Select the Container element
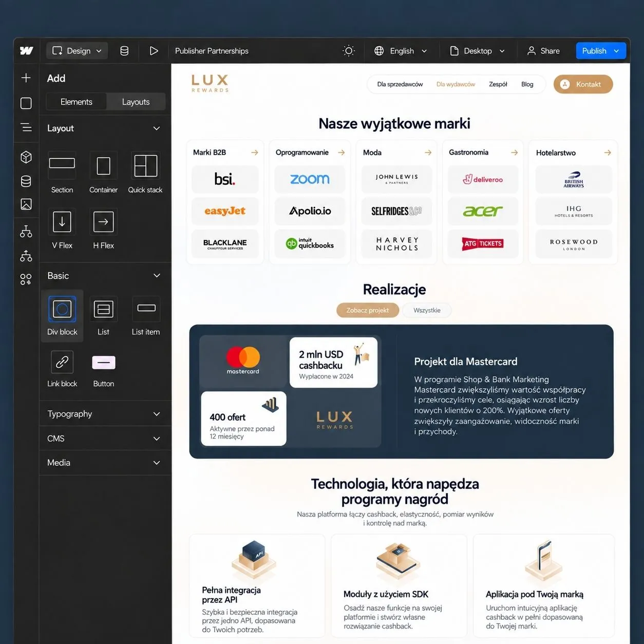Screen dimensions: 644x644 [103, 173]
